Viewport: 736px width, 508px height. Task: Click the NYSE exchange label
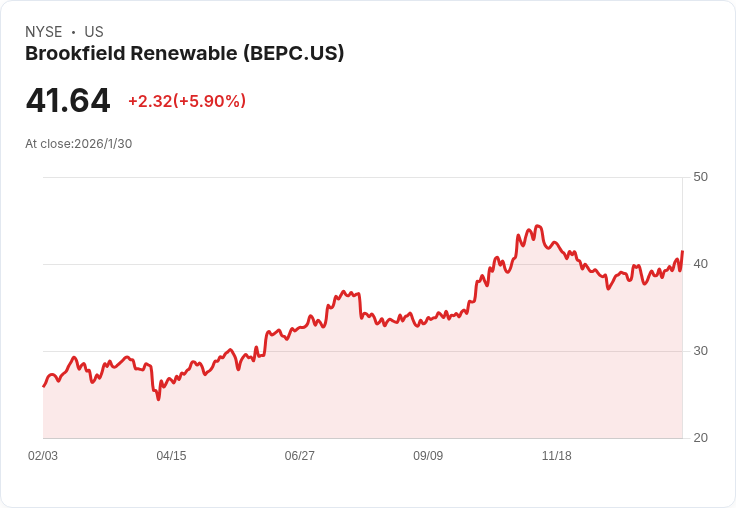(44, 32)
